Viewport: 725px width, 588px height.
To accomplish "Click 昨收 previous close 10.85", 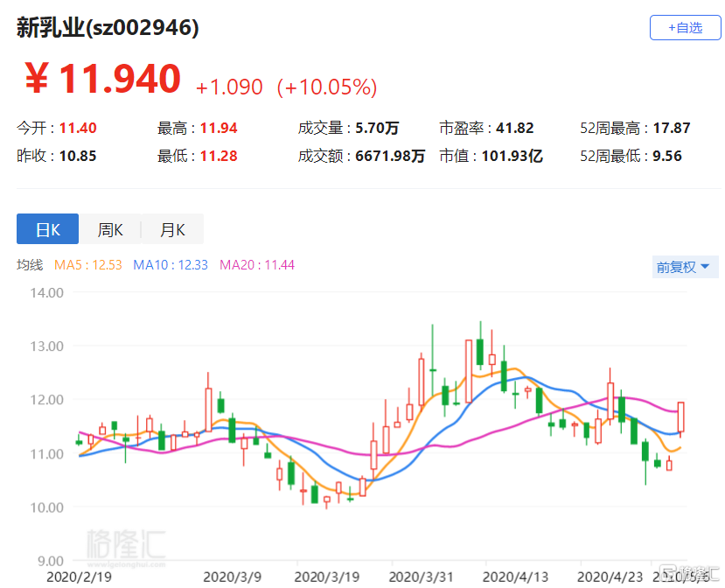I will (78, 156).
